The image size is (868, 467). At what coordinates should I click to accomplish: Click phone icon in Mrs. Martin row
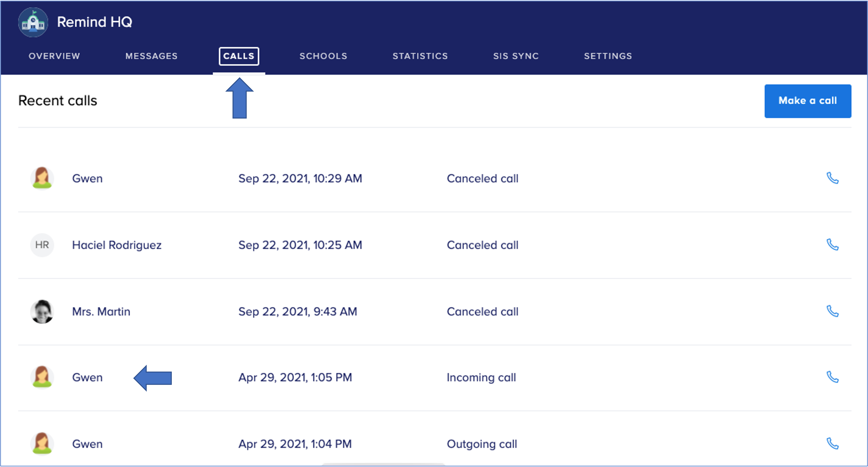[x=832, y=311]
